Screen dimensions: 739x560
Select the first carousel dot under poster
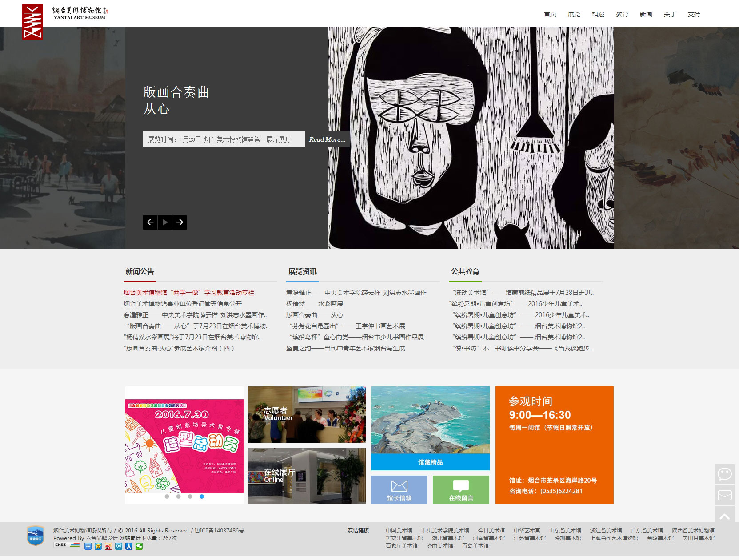tap(167, 496)
